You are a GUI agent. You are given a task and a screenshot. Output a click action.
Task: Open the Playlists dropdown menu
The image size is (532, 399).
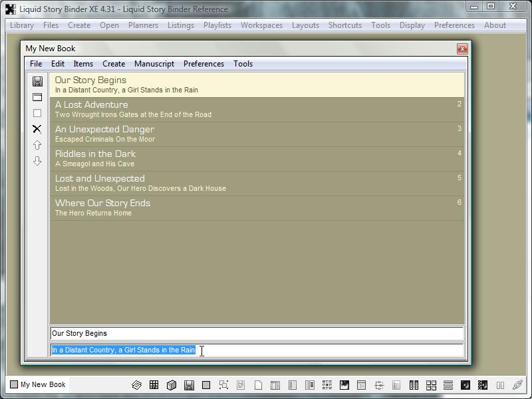tap(217, 25)
